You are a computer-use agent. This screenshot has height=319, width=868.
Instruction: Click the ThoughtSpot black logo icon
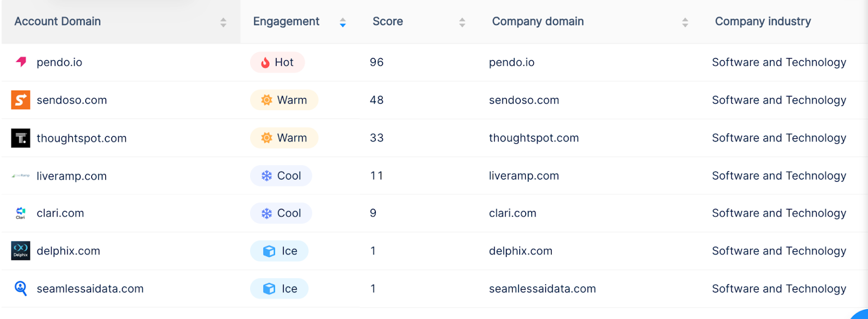click(x=21, y=138)
